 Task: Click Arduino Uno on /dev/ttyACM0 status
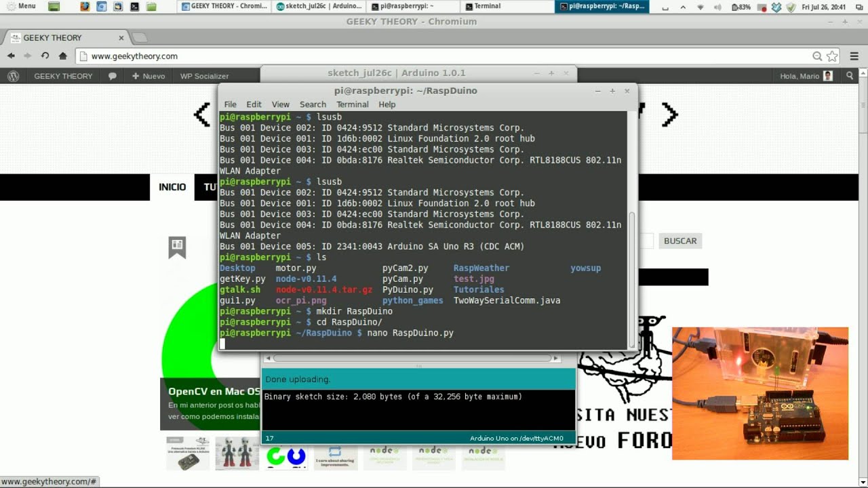pyautogui.click(x=517, y=439)
